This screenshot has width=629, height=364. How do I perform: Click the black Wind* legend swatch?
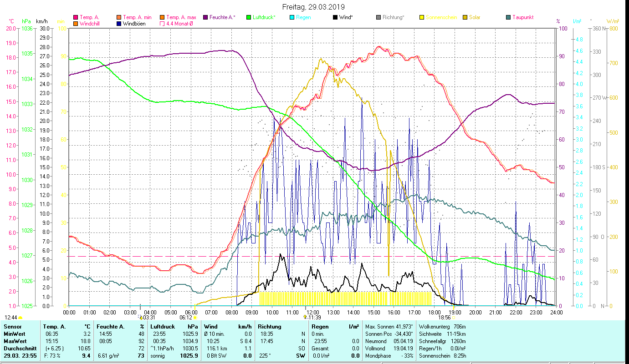[x=335, y=17]
